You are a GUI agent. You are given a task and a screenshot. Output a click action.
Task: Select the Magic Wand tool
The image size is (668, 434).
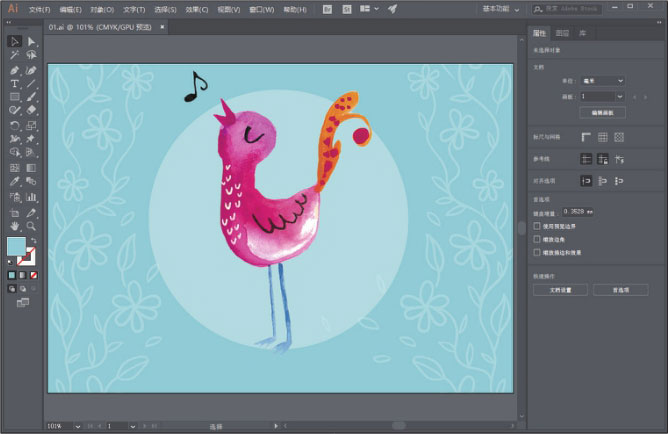15,56
